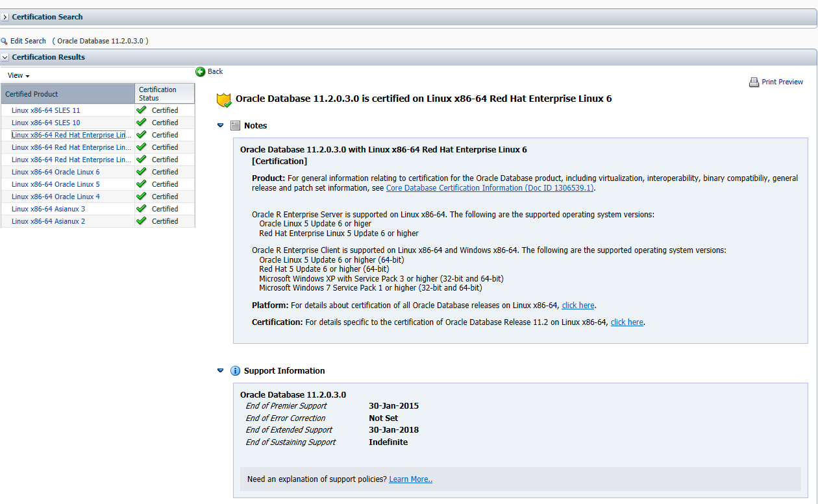
Task: Open Linux x86-64 Oracle Linux 4 certification
Action: (x=56, y=197)
